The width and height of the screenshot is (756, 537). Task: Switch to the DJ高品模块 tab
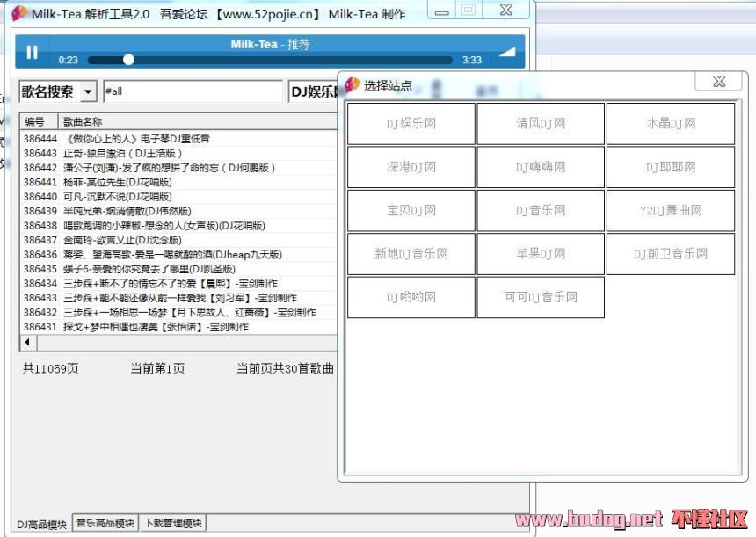tap(41, 524)
